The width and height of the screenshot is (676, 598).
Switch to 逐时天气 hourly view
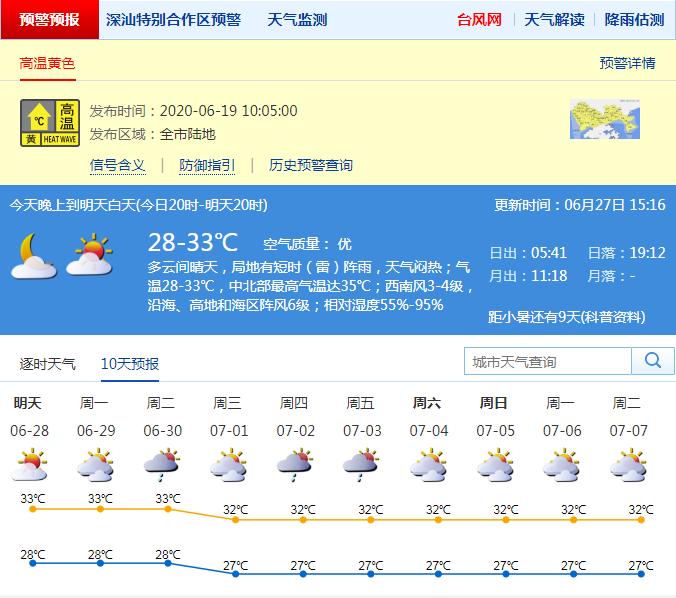pos(48,363)
